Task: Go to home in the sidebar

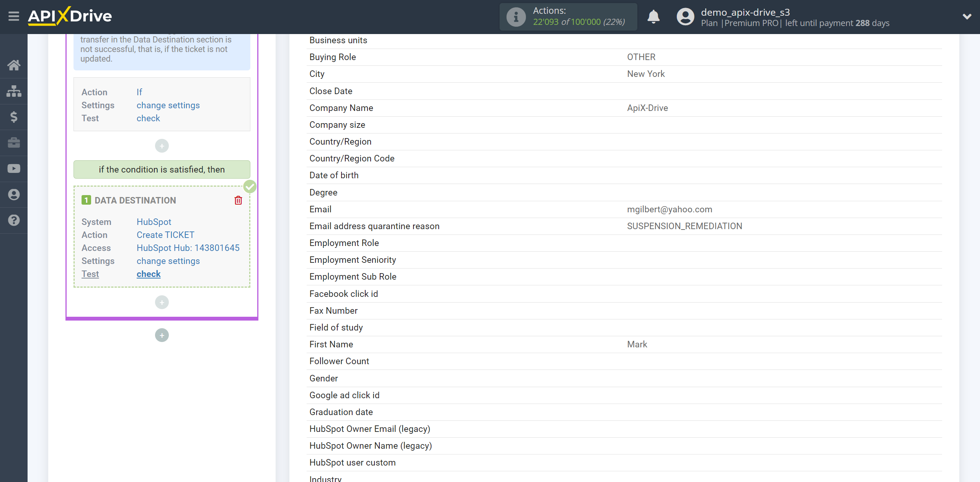Action: (14, 65)
